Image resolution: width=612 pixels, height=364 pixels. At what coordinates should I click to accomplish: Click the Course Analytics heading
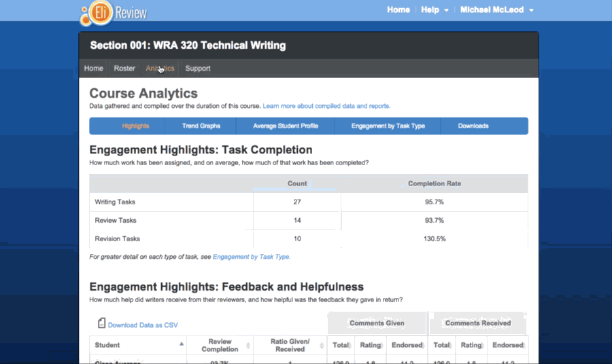[x=143, y=93]
